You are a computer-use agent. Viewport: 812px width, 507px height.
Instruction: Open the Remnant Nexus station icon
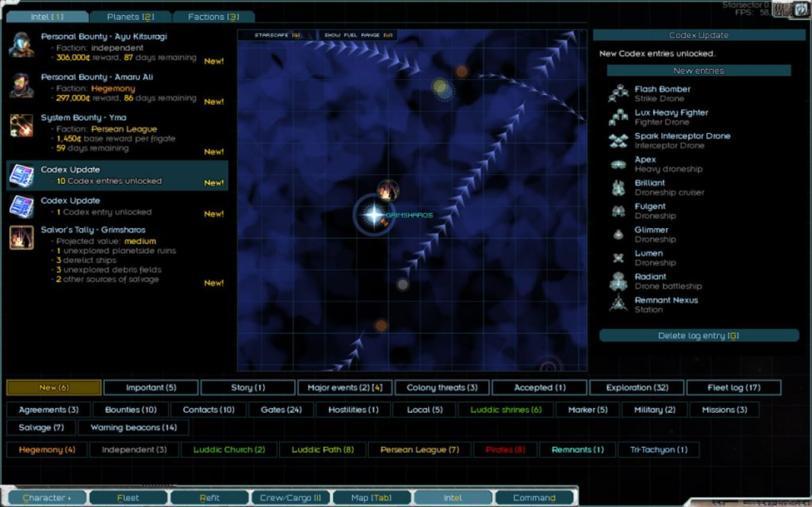(618, 305)
